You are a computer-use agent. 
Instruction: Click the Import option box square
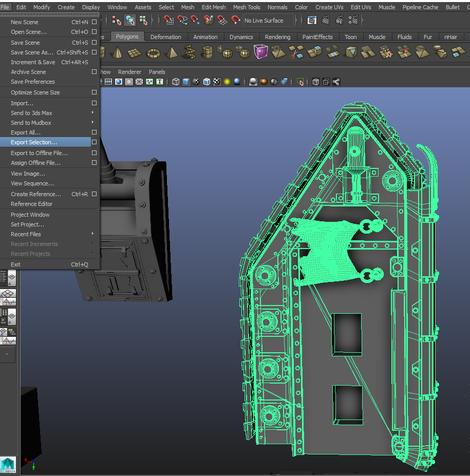94,103
